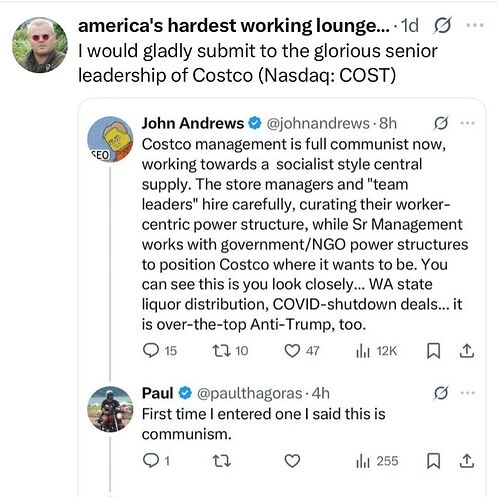
Task: Open @paulthagoras profile handle
Action: click(249, 393)
